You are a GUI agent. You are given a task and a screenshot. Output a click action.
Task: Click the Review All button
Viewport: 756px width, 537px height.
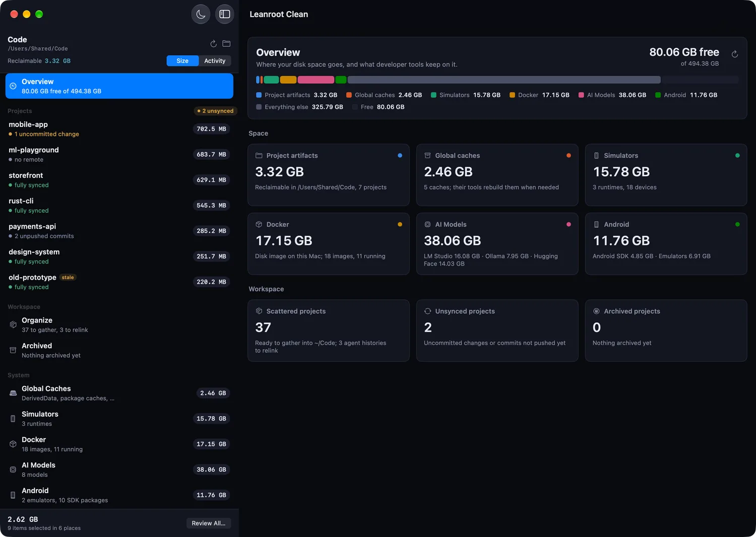click(x=209, y=523)
